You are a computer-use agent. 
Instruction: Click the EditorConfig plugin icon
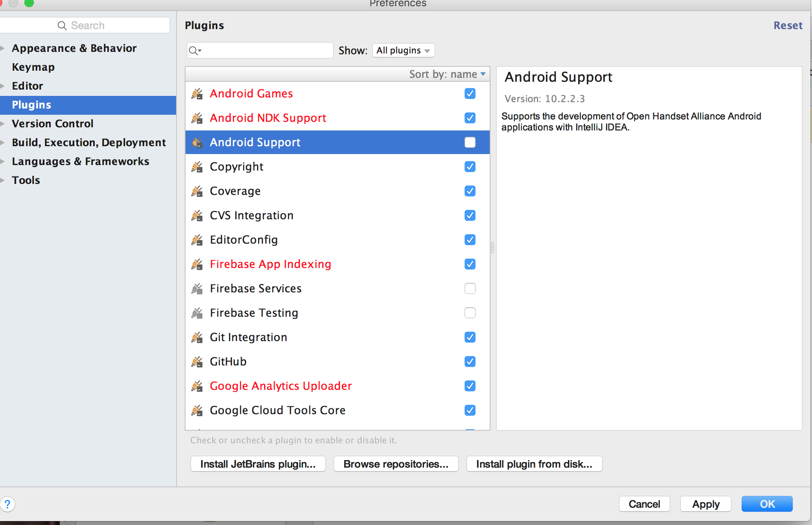coord(197,240)
